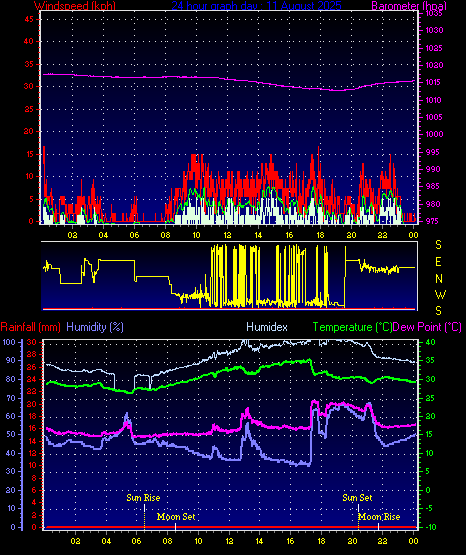
Task: Click the 980 barometer axis value
Action: (x=433, y=204)
